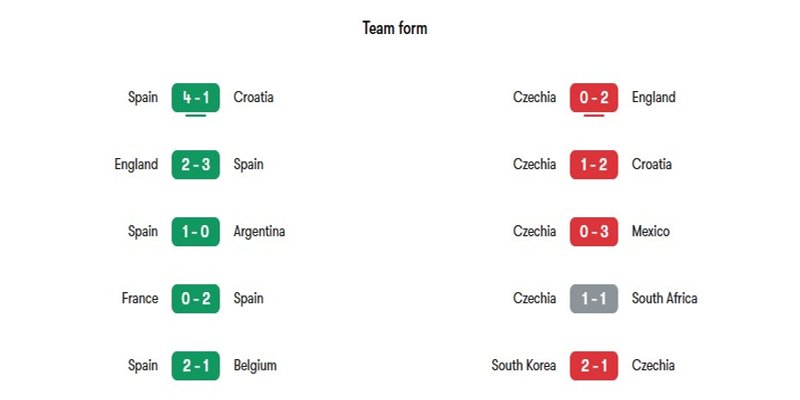Click the South Korea team name

524,365
